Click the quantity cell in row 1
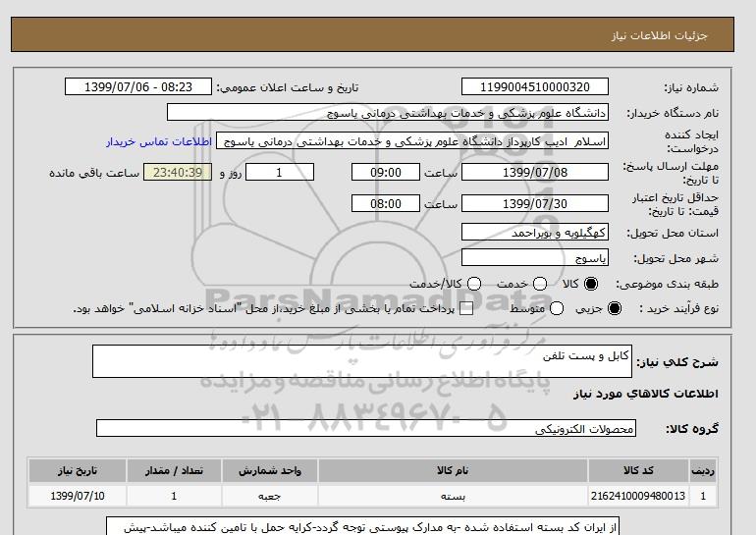756x535 pixels. click(x=174, y=496)
